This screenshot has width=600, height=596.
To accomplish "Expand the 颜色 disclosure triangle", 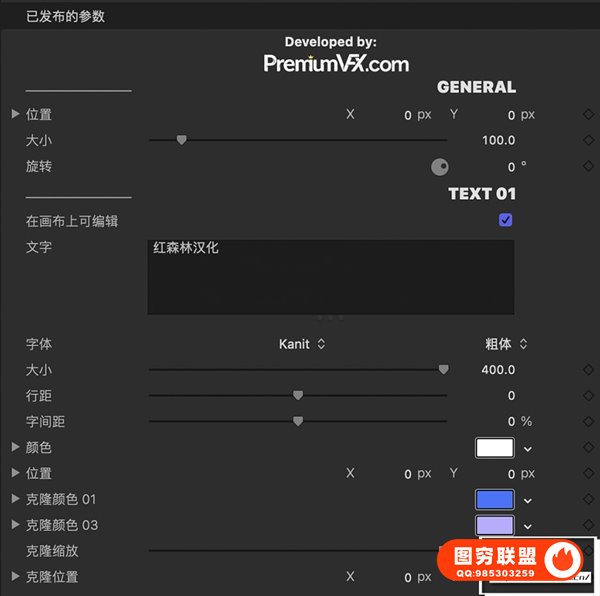I will pyautogui.click(x=15, y=448).
